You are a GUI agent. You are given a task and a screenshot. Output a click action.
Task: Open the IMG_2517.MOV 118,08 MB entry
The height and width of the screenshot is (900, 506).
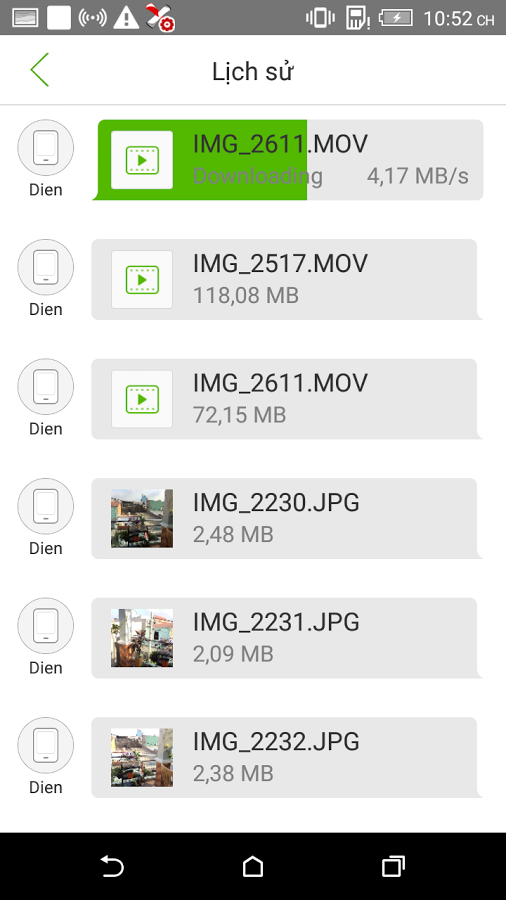(x=286, y=280)
